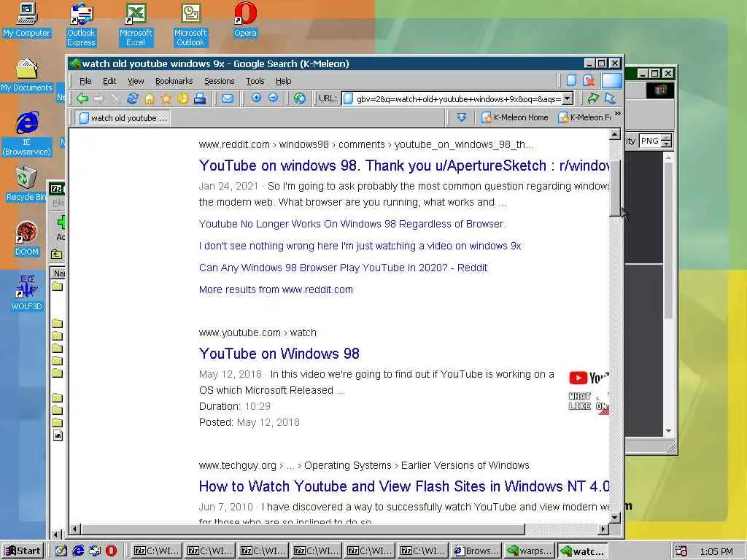Click the Back arrow in K-Meleon toolbar
The height and width of the screenshot is (560, 747).
pos(82,98)
